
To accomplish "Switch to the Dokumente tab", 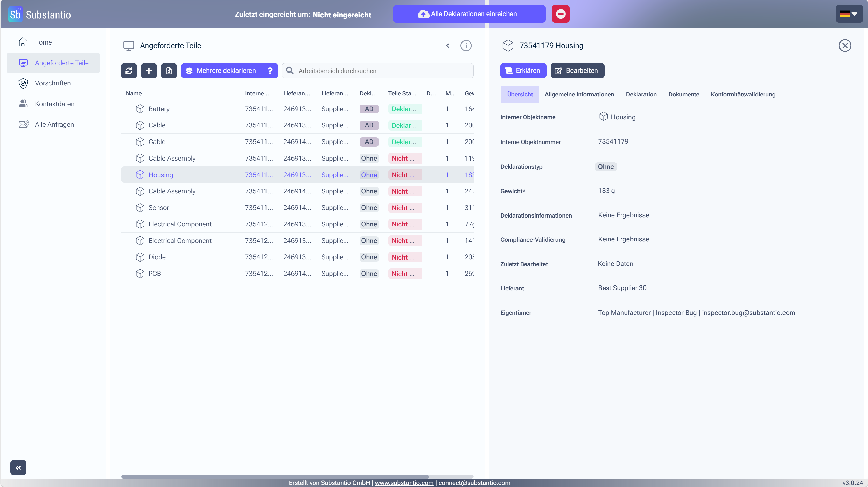I will click(683, 94).
